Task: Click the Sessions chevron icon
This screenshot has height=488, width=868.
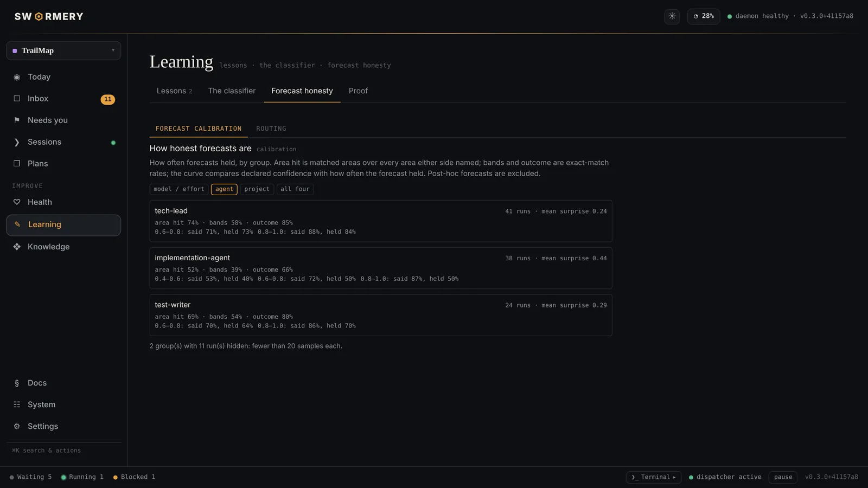Action: tap(17, 142)
